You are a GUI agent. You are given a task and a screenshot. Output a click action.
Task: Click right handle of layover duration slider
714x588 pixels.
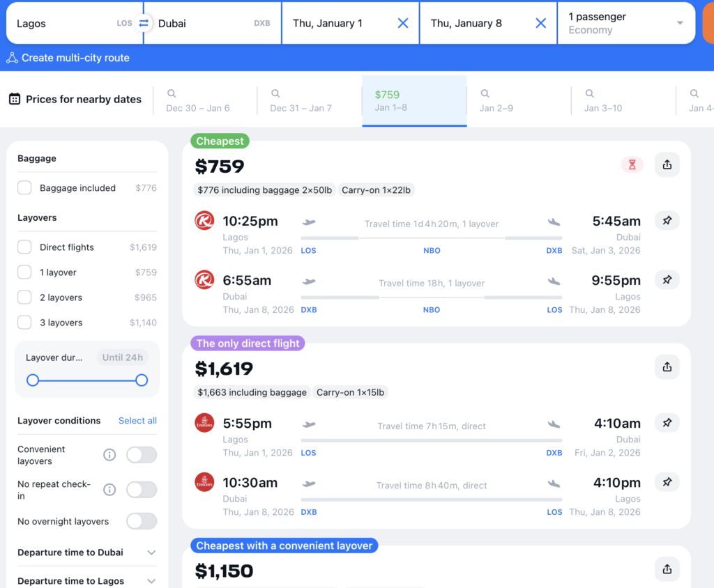142,380
